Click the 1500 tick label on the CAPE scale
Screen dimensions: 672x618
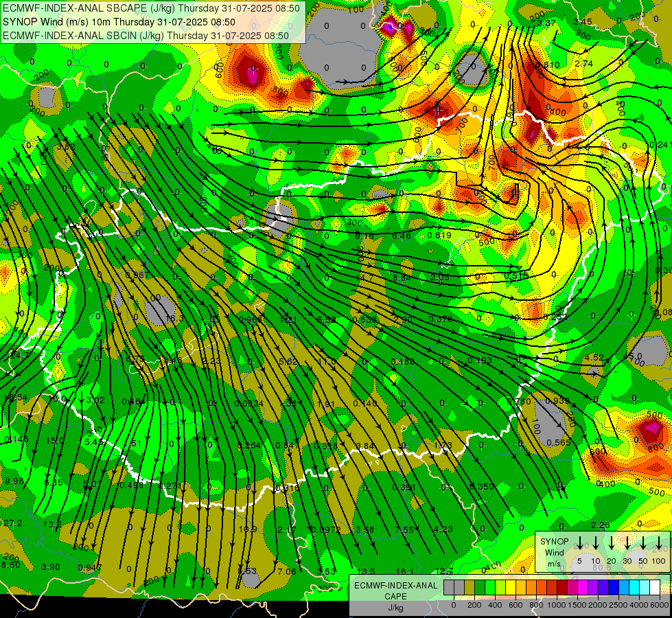(x=577, y=605)
